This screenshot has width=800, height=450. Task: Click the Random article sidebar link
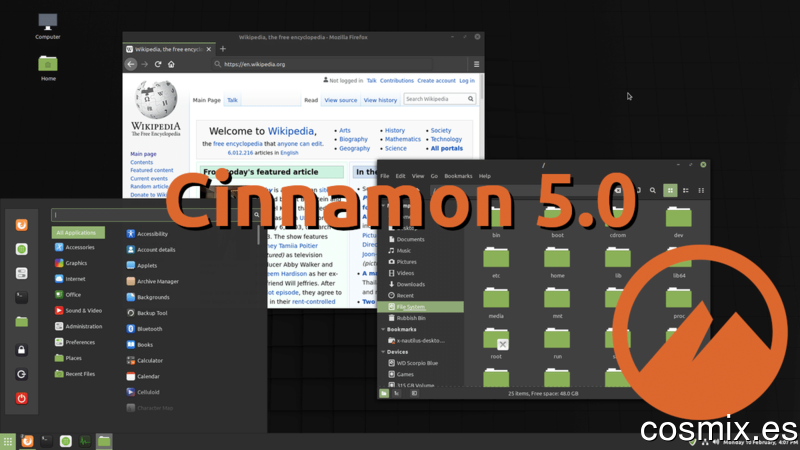tap(148, 187)
